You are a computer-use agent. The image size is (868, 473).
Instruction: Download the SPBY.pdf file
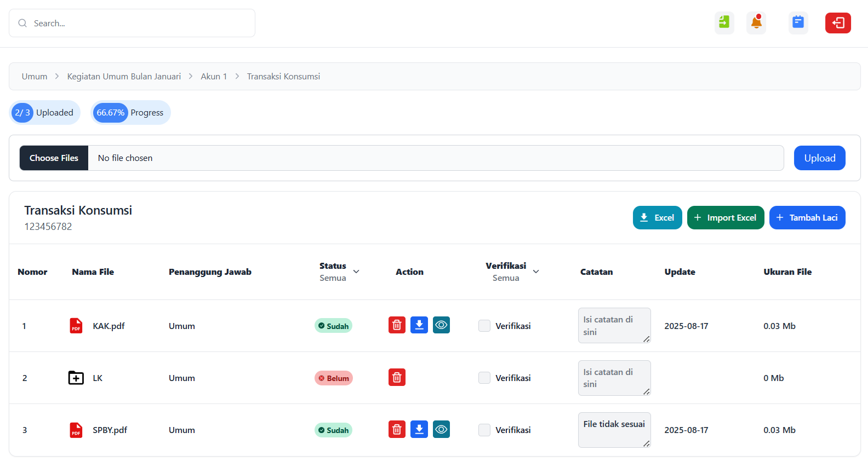pyautogui.click(x=419, y=429)
